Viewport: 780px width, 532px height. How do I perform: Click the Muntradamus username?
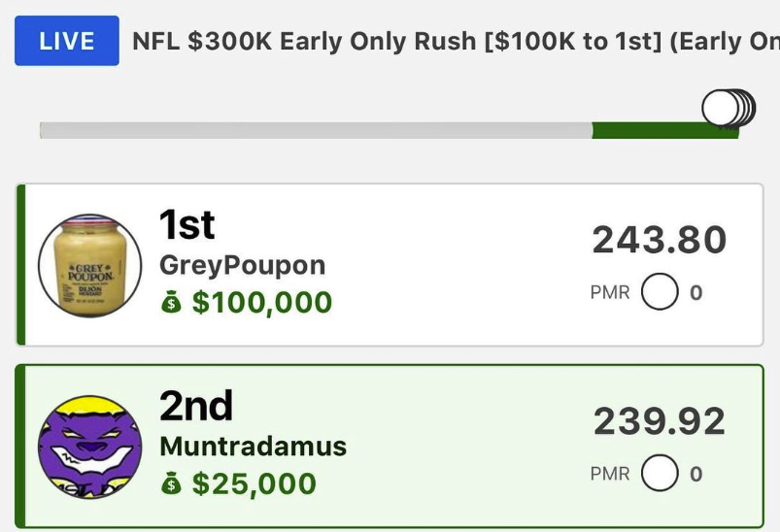point(254,446)
